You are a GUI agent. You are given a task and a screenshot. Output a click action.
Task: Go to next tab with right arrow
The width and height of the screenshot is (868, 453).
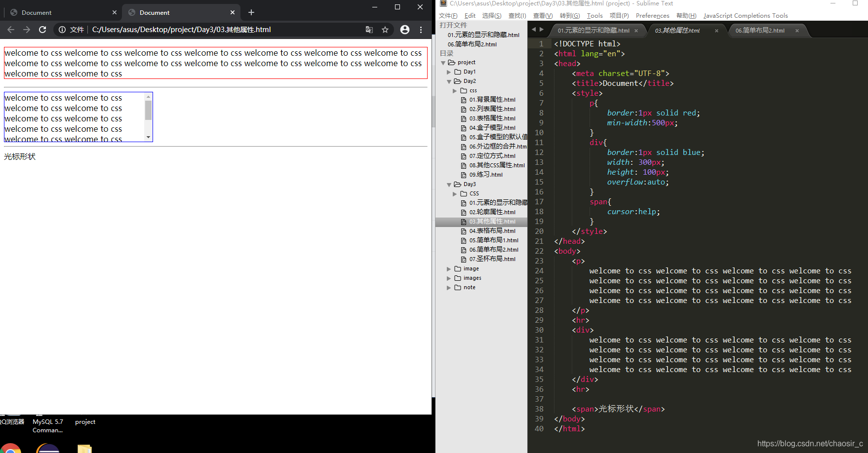[x=542, y=30]
